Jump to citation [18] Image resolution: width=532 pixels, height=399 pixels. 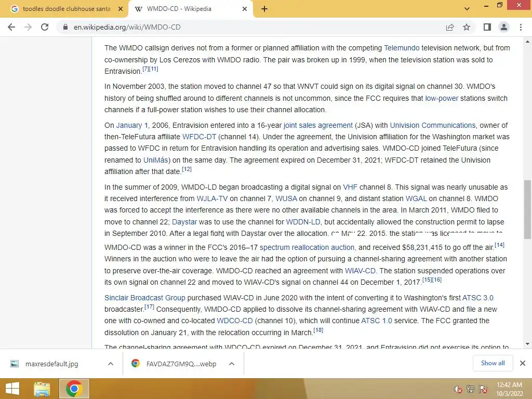point(318,330)
